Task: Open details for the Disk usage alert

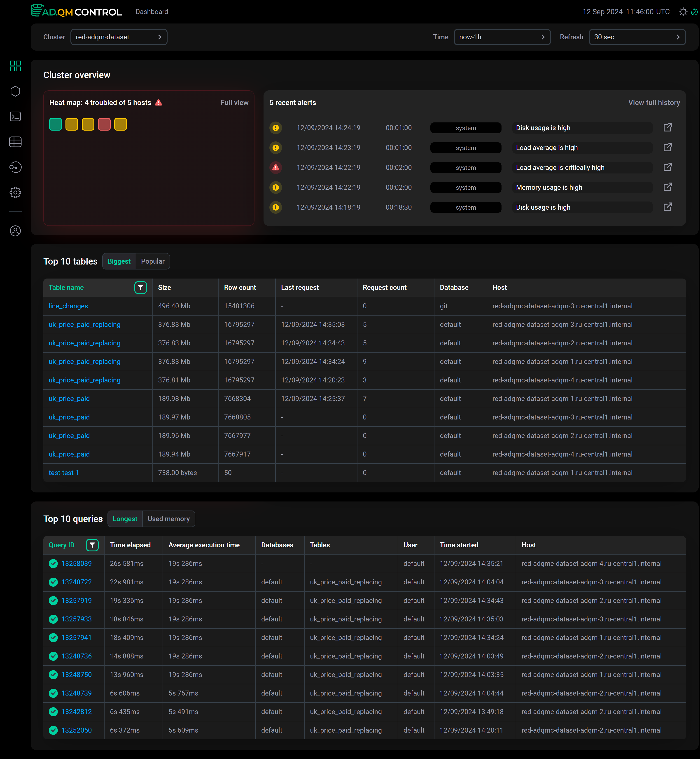Action: pos(667,127)
